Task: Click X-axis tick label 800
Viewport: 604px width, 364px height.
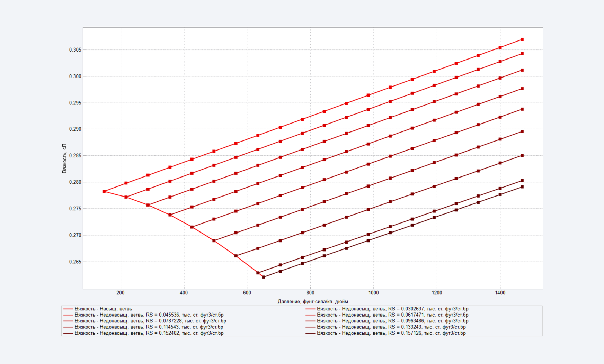Action: (310, 293)
